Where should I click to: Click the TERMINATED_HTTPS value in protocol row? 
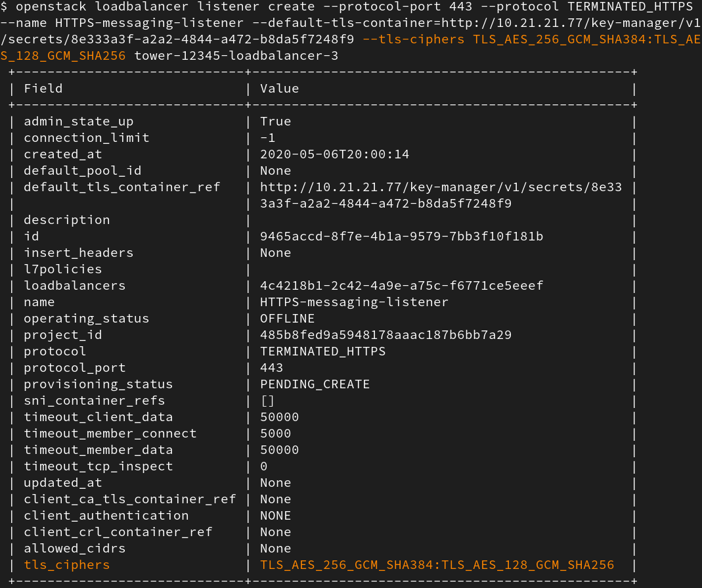point(322,351)
